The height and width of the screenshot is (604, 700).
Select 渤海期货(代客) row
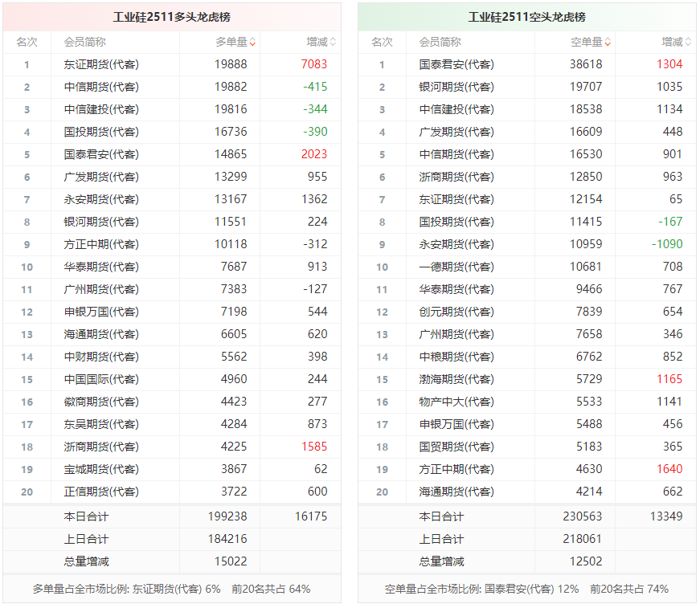point(526,379)
